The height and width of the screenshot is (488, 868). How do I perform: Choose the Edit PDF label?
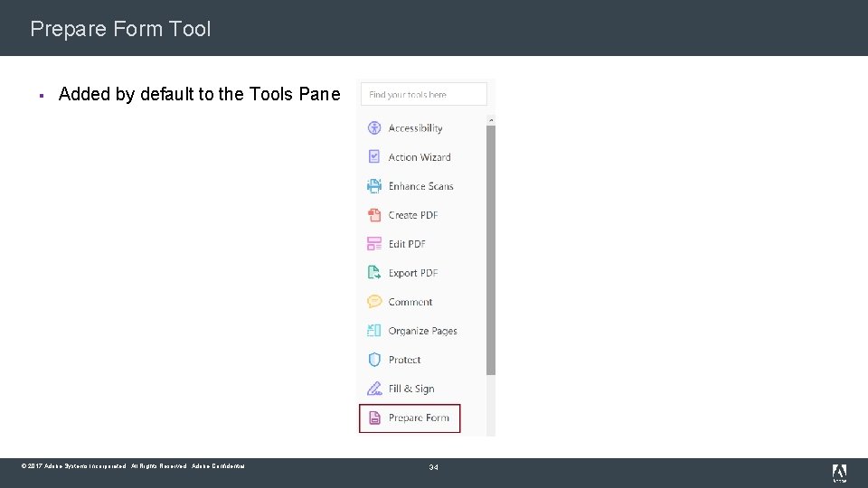407,244
